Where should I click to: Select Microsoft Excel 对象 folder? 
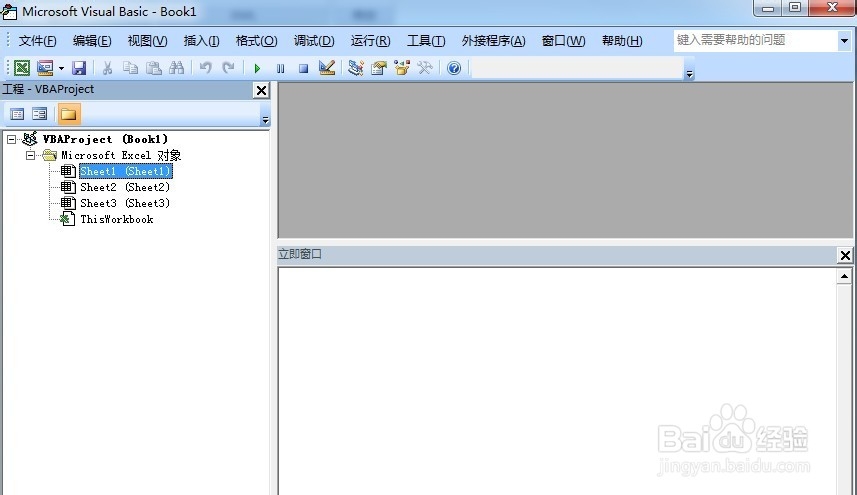[121, 155]
